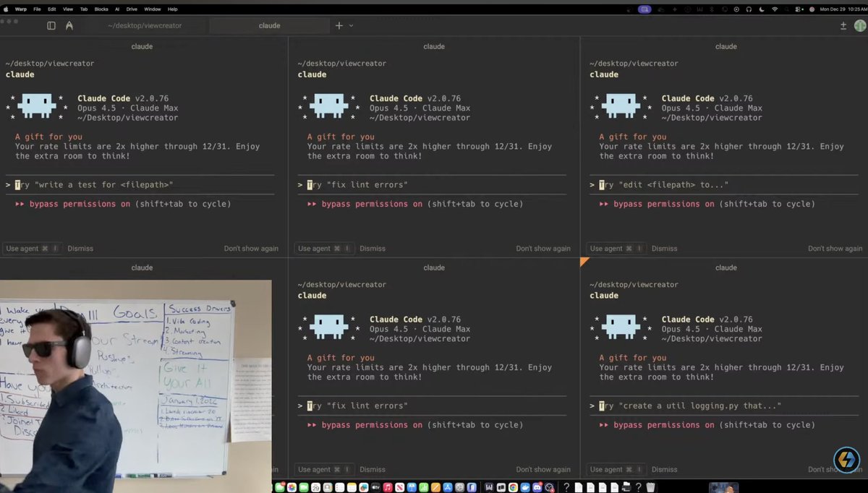868x493 pixels.
Task: Click the bottom-left pane's claude title header
Action: (142, 267)
